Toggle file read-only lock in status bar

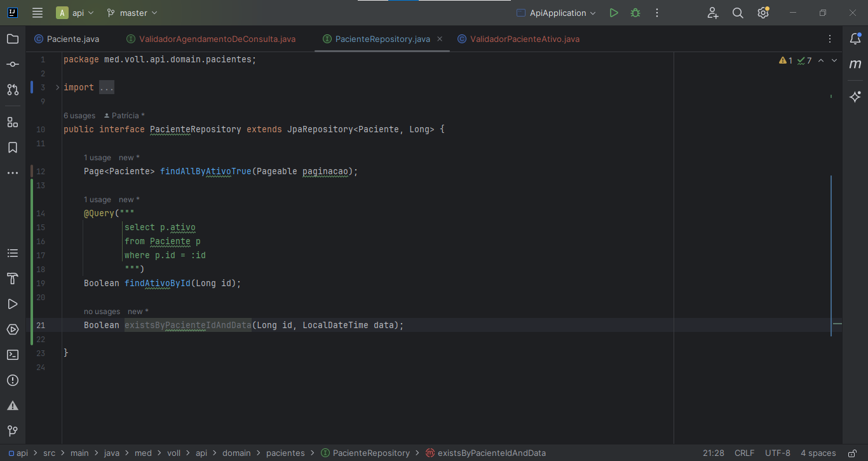click(x=852, y=453)
